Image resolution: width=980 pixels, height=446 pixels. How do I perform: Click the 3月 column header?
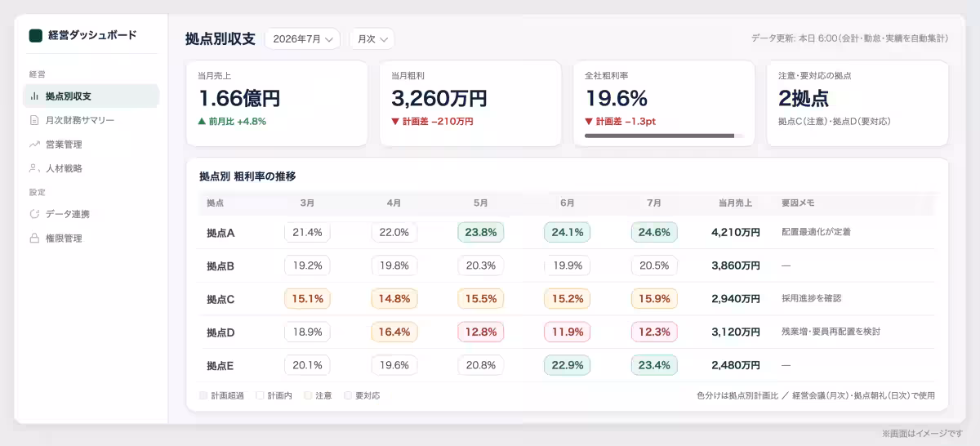[x=307, y=203]
